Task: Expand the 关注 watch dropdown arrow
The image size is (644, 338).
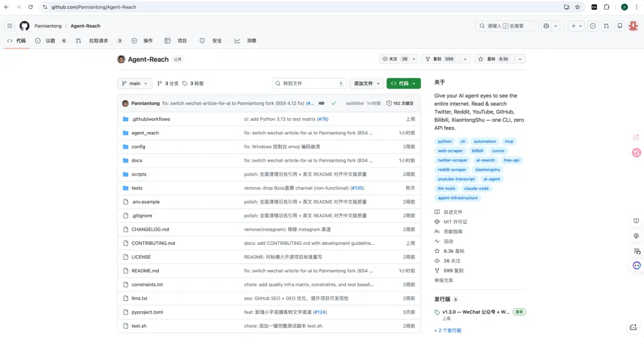Action: pos(414,59)
